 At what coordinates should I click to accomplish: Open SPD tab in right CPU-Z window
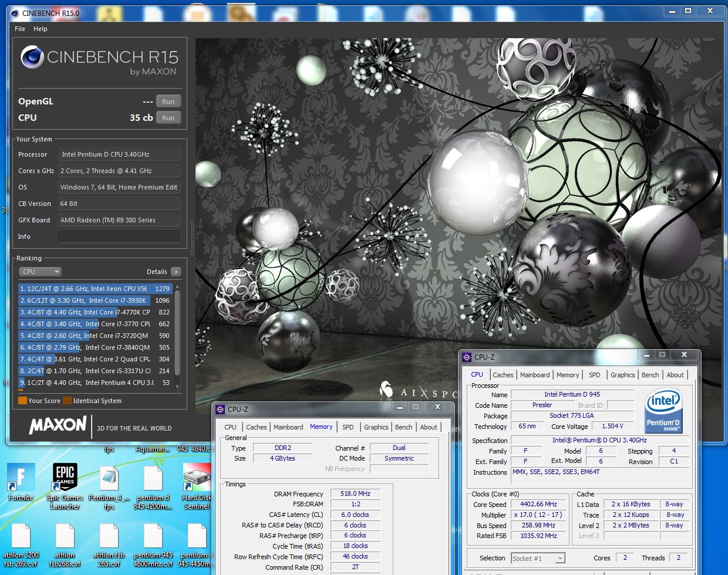(595, 375)
